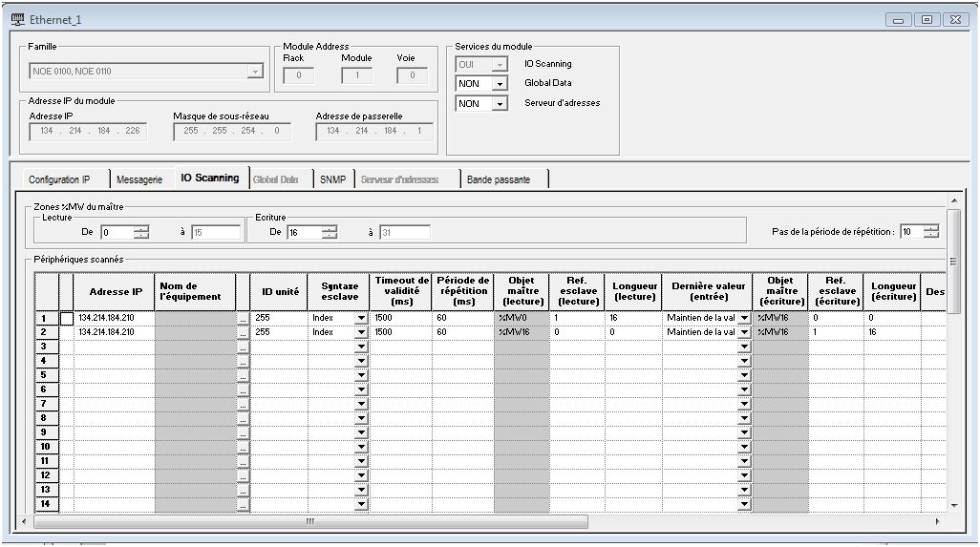Click IP address 134.214.184.210 in row 2
980x547 pixels.
106,332
